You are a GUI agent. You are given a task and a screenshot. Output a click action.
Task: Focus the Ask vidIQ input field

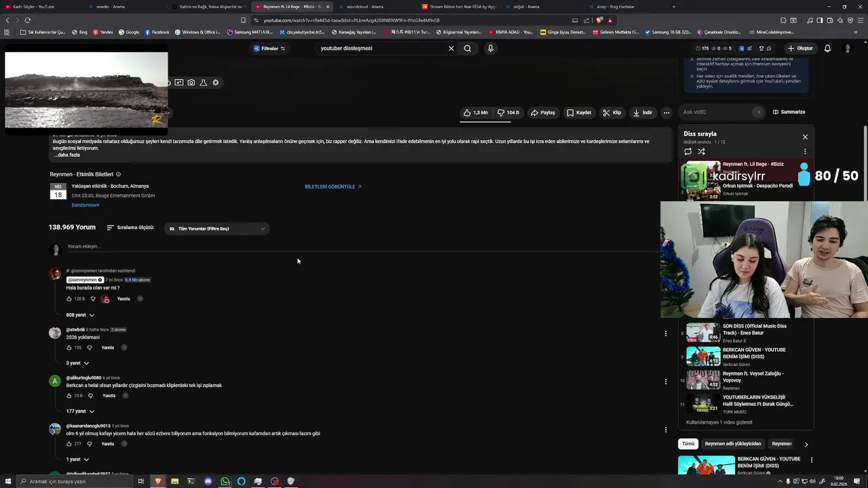click(716, 112)
